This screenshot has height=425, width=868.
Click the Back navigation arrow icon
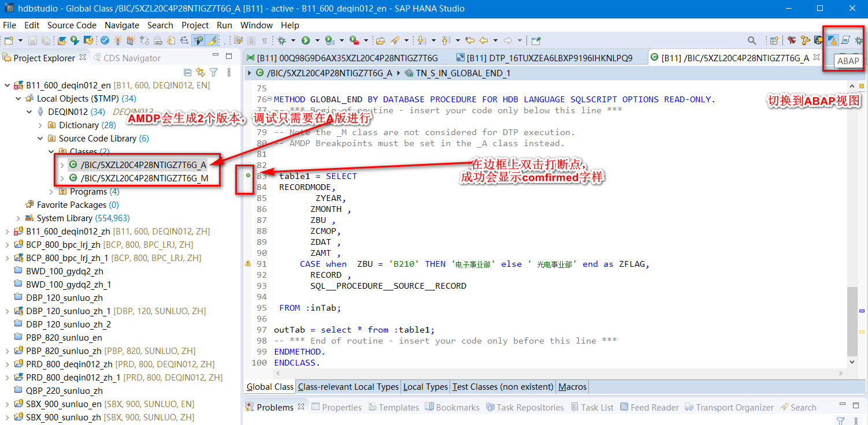point(484,40)
